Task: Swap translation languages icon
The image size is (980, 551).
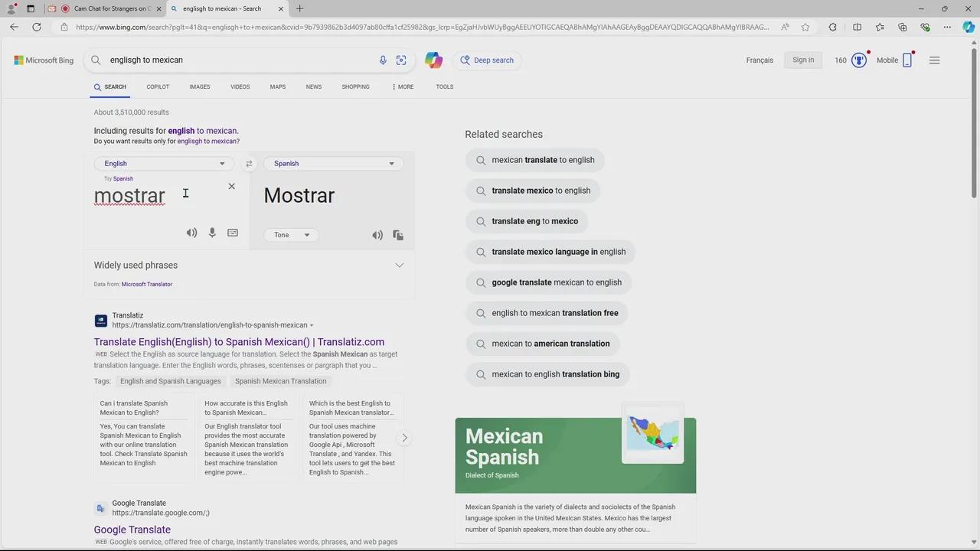Action: pyautogui.click(x=249, y=163)
